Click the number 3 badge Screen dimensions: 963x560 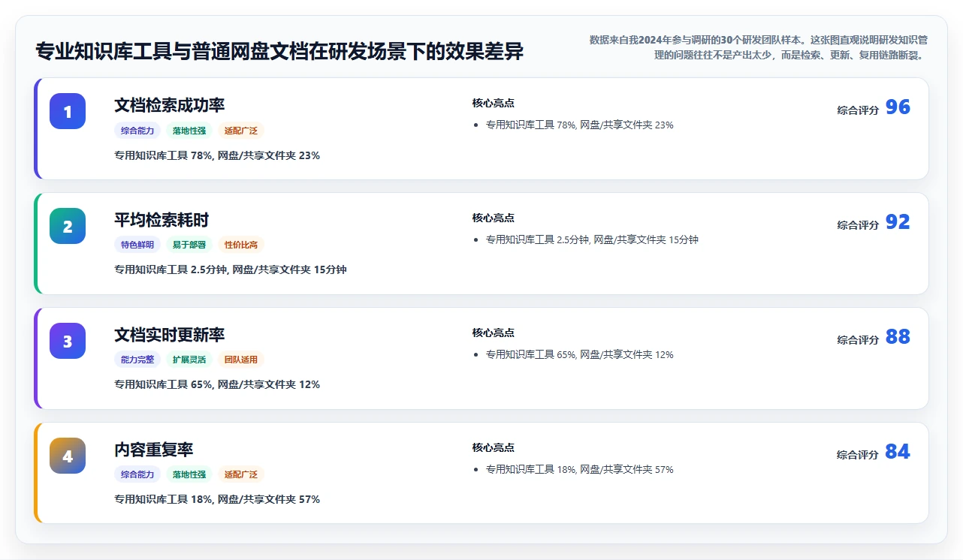68,341
